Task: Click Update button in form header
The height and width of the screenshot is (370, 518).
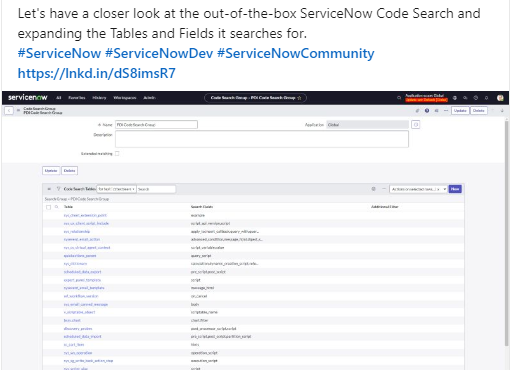Action: pos(460,111)
